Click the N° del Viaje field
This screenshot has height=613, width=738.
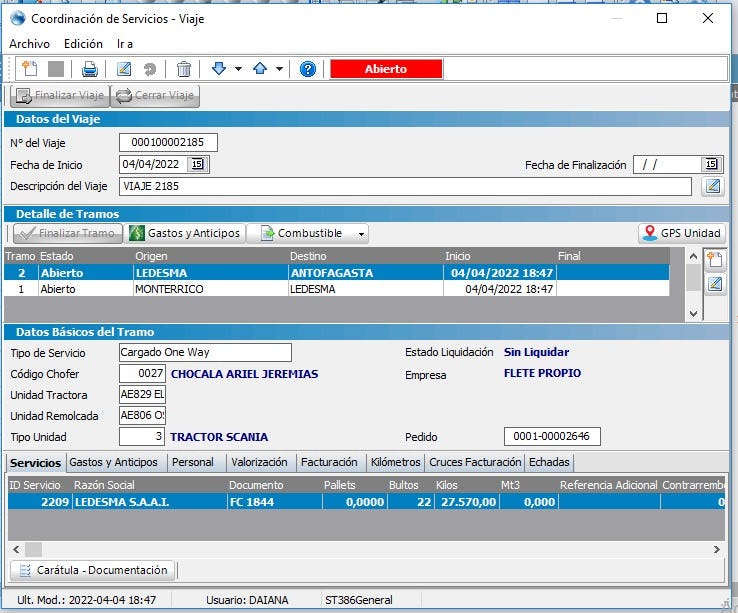(168, 142)
